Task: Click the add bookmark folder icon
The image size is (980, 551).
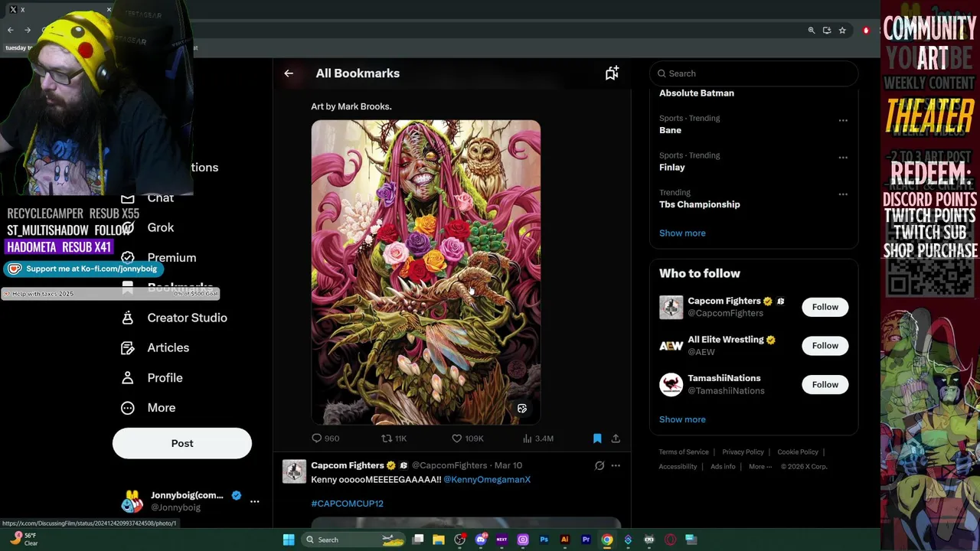Action: [x=612, y=73]
